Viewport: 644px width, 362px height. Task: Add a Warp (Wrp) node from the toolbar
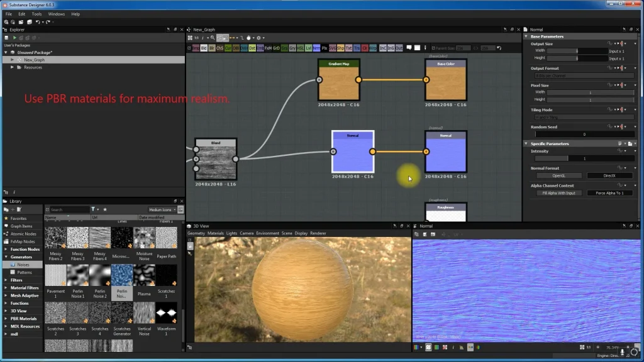click(372, 48)
